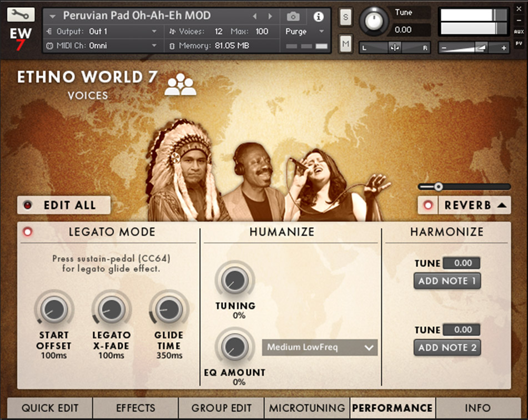The image size is (528, 420).
Task: Switch to the MICROTUNING tab
Action: (307, 408)
